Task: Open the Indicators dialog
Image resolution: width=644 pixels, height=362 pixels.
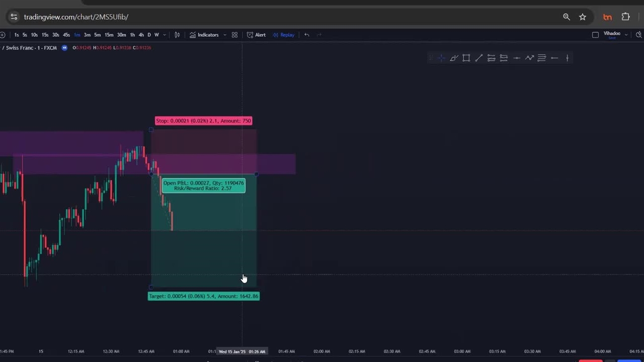Action: pyautogui.click(x=204, y=35)
